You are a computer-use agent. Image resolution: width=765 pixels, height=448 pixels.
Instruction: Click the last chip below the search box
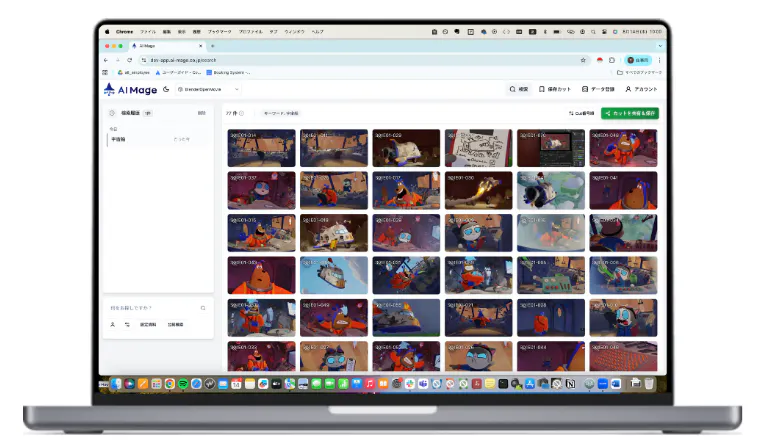(175, 325)
